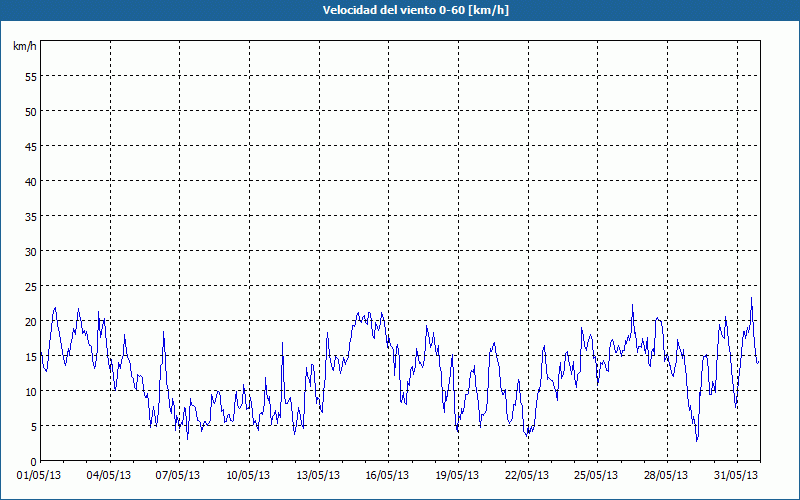Select the date label '16/05/13'

pyautogui.click(x=387, y=475)
